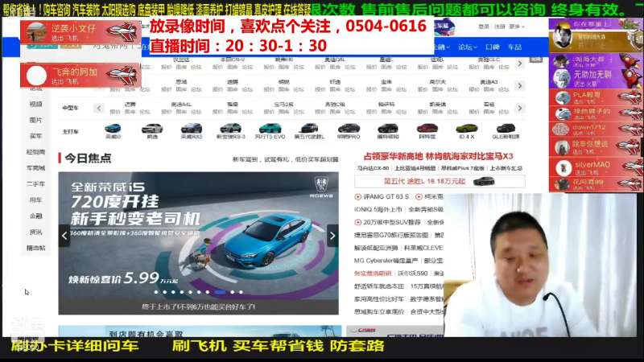Open the 高尔夫 model link
644x362 pixels.
[437, 82]
